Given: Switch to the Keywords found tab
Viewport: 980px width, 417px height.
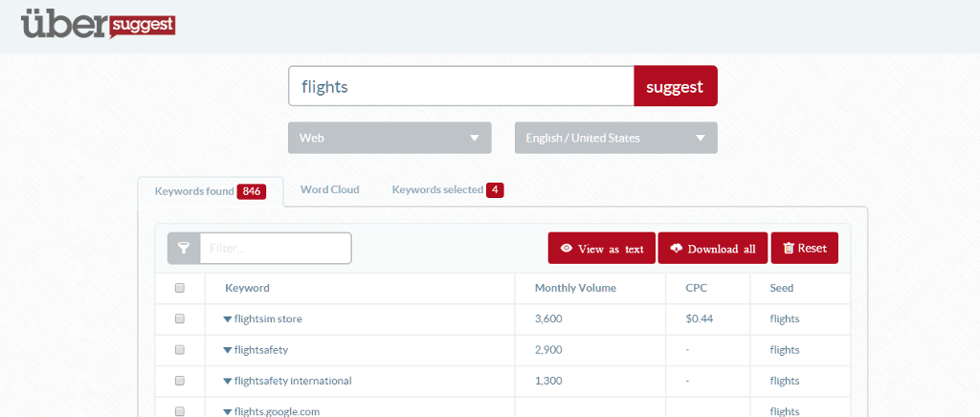Looking at the screenshot, I should tap(211, 191).
